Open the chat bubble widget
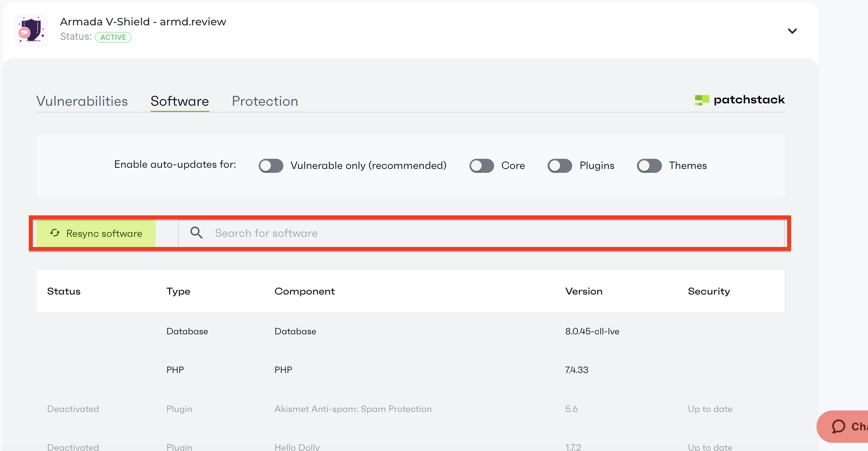Viewport: 868px width, 451px height. [839, 426]
